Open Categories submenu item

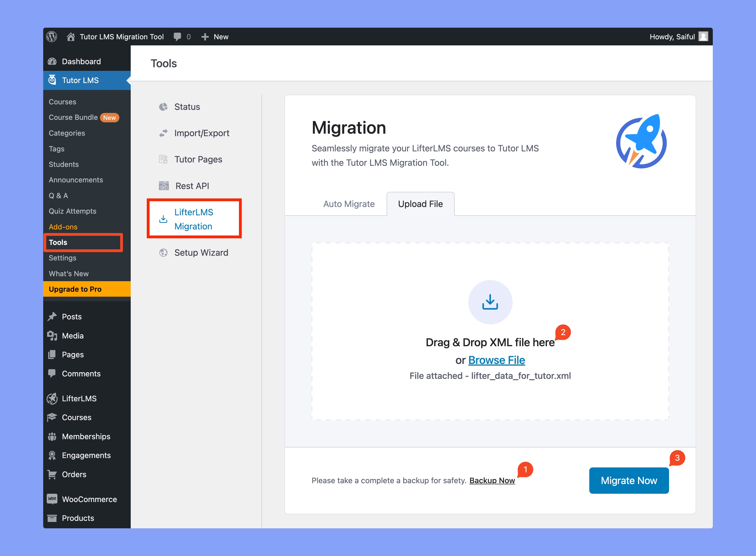point(67,133)
